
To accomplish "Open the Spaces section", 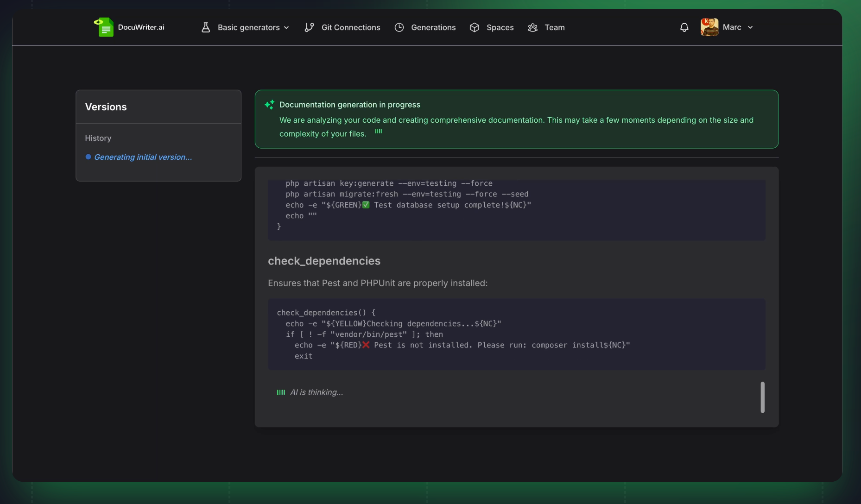I will pos(500,27).
